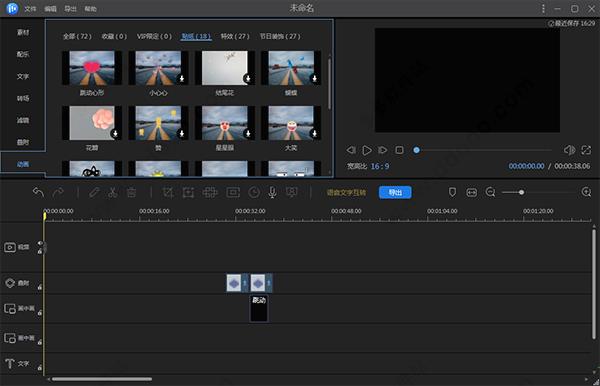Toggle the lock on the 视频 track
The height and width of the screenshot is (386, 600).
point(40,251)
